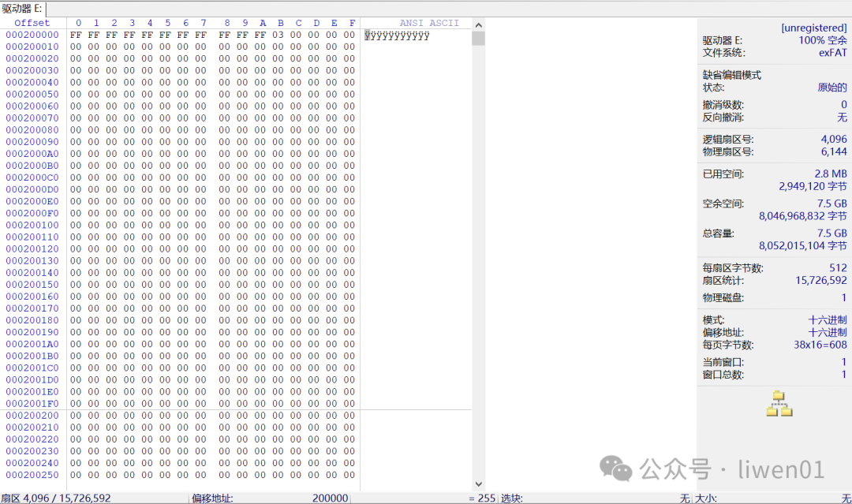Select offset row 0002001F0
The height and width of the screenshot is (504, 852).
32,404
